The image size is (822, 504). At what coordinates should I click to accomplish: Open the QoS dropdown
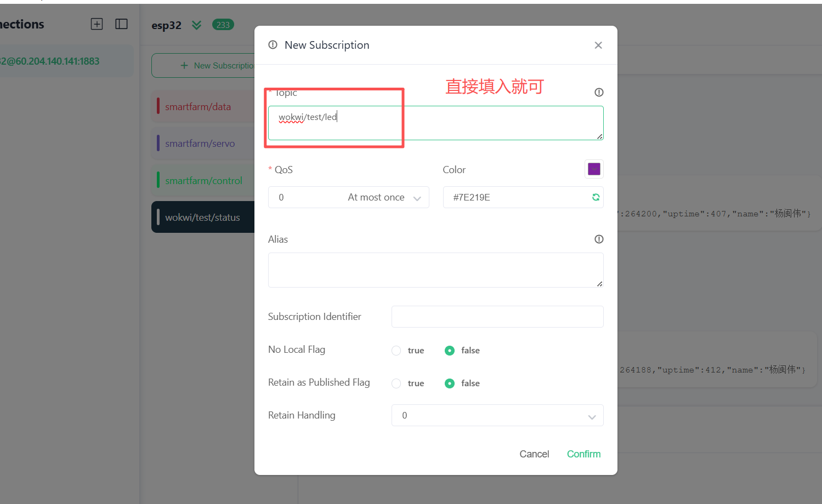coord(348,197)
